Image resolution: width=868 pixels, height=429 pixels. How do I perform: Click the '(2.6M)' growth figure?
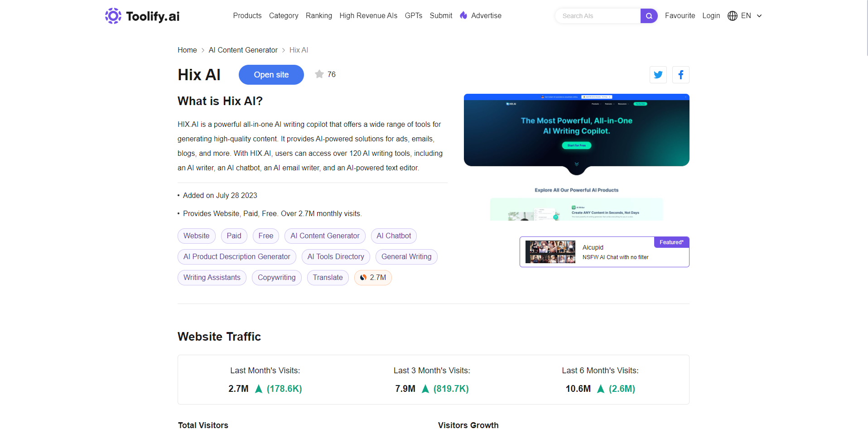pos(622,389)
